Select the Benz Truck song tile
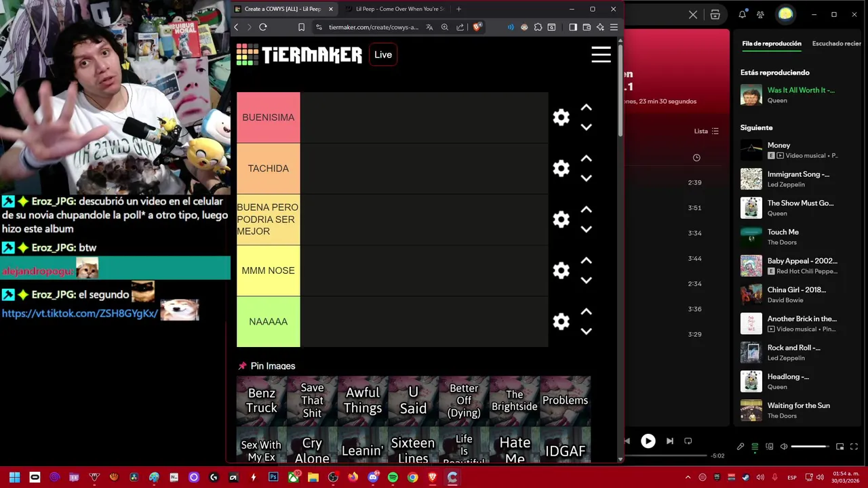868x488 pixels. point(262,400)
